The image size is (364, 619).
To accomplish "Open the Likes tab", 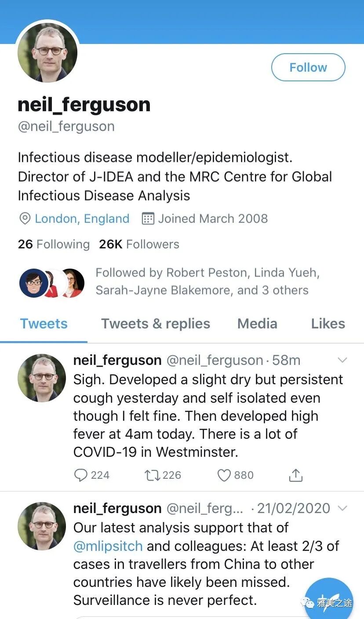I will [328, 324].
